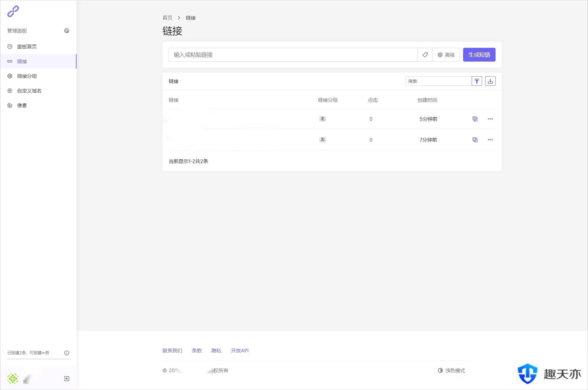
Task: Click the 链接分组 target icon
Action: (10, 76)
